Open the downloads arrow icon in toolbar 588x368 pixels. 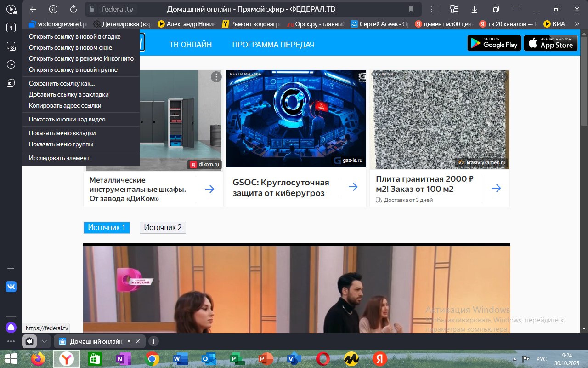pos(475,9)
